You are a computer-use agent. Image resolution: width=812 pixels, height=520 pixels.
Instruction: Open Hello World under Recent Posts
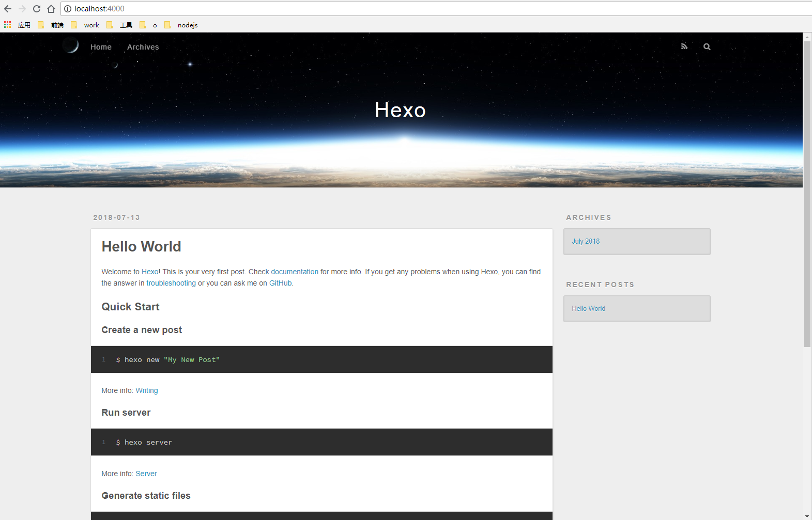(589, 308)
